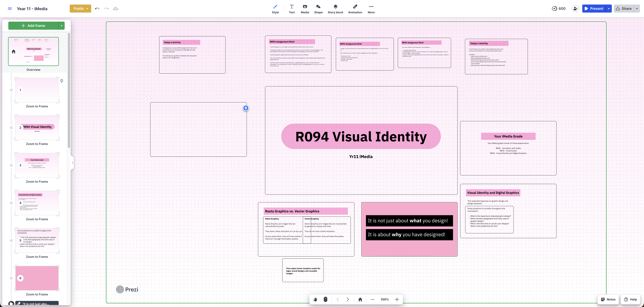Select the Visual Identity and Digital Graphics heading
Viewport: 644px width, 307px height.
tap(493, 193)
